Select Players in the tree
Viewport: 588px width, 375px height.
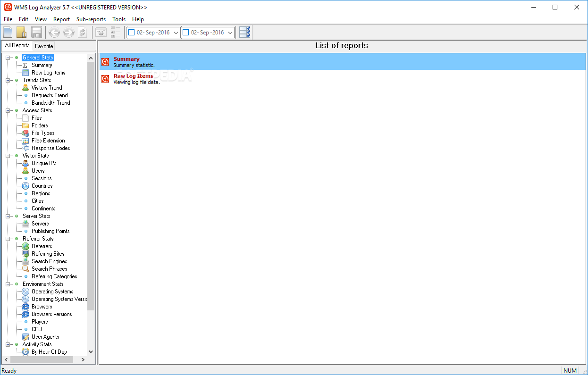coord(40,322)
